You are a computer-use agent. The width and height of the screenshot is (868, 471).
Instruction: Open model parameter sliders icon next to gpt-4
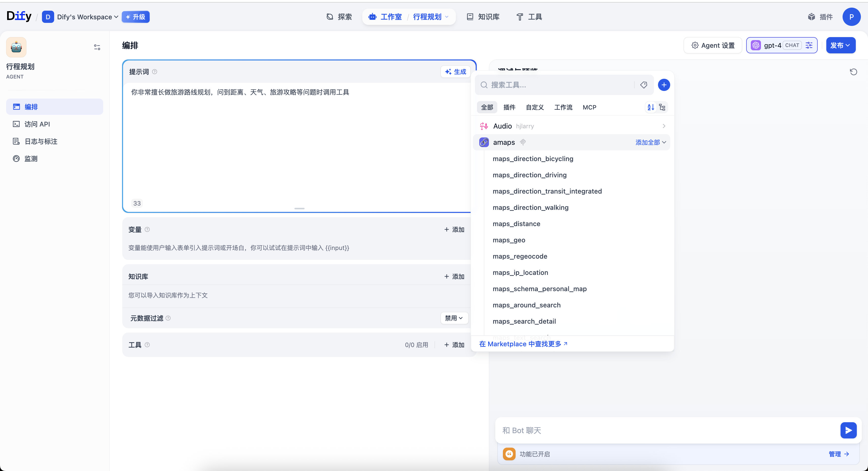809,45
